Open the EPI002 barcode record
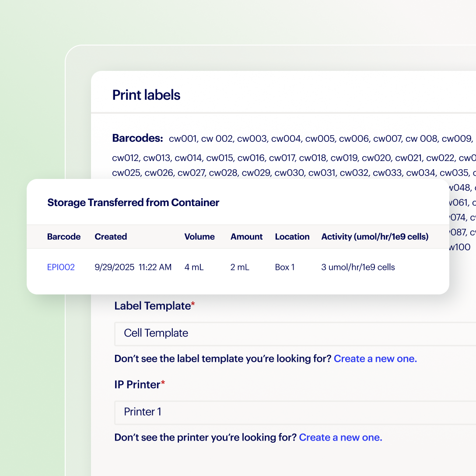 click(61, 267)
